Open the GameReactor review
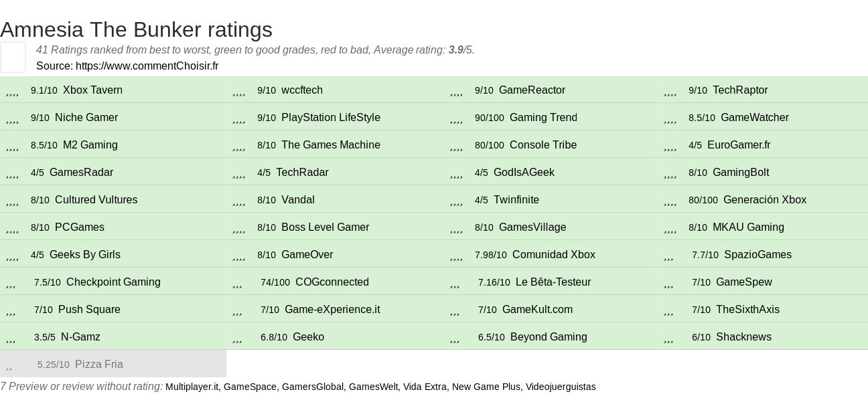 (532, 90)
